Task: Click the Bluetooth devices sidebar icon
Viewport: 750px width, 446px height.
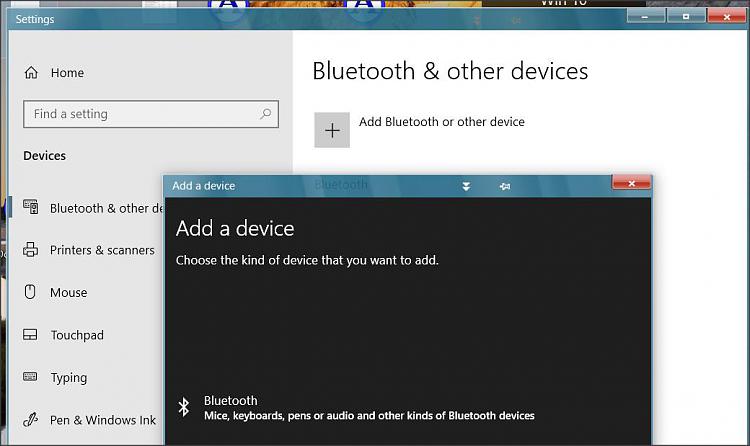Action: 31,207
